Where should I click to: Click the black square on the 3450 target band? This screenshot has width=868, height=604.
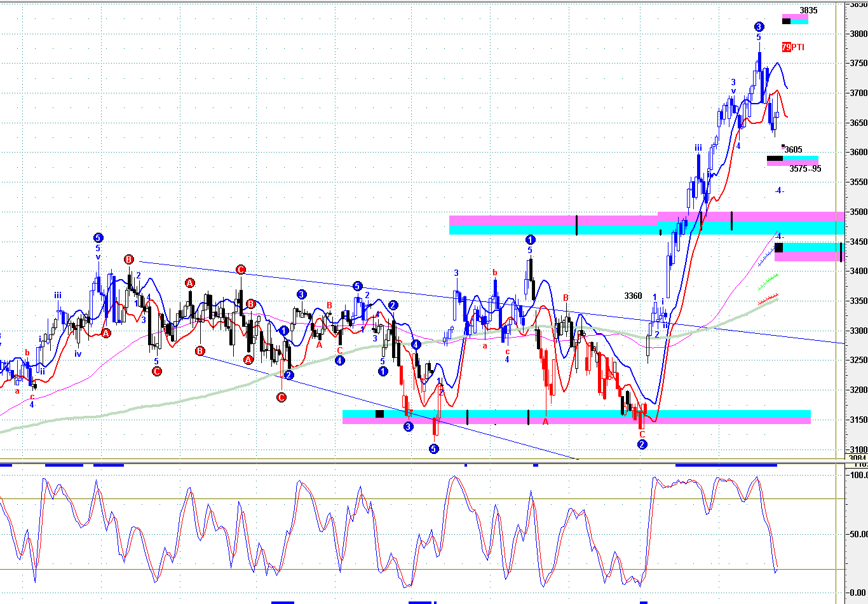click(779, 247)
